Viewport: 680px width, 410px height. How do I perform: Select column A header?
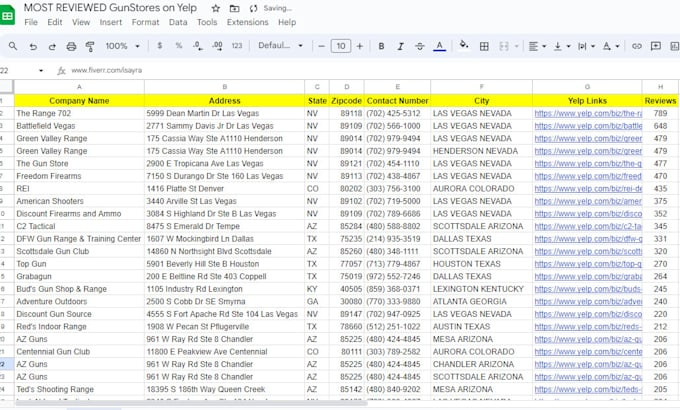[79, 87]
